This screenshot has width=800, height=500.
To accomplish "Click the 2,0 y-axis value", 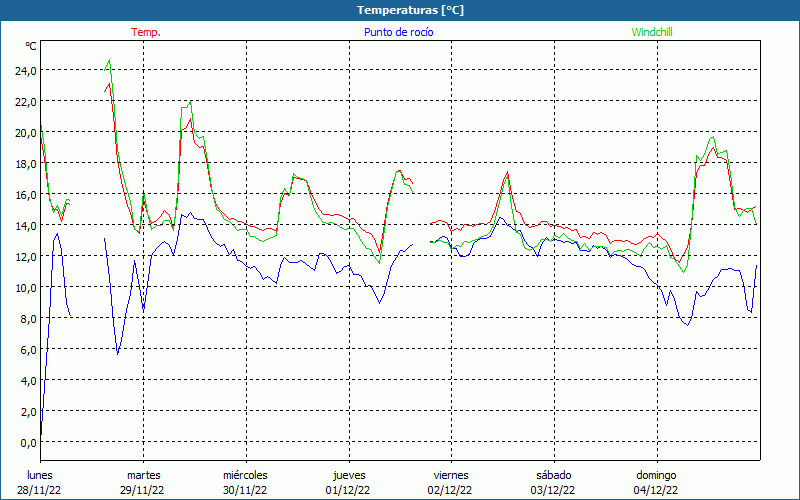I will pyautogui.click(x=29, y=411).
